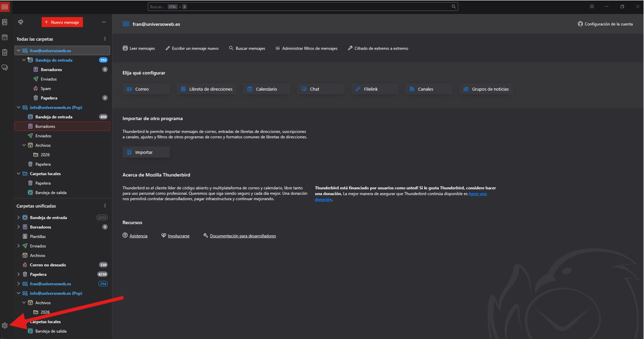
Task: Open the Calendar icon in left sidebar
Action: [x=5, y=37]
